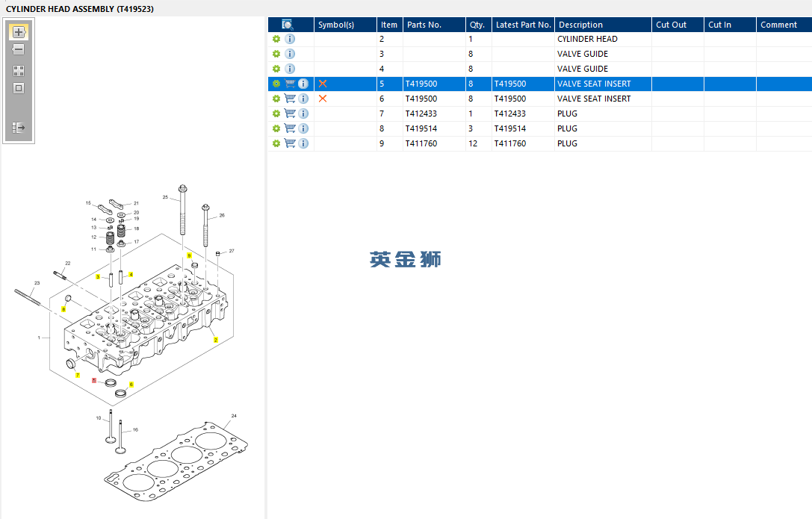This screenshot has width=812, height=519.
Task: Click gear icon for PLUG T411760 row
Action: click(276, 144)
